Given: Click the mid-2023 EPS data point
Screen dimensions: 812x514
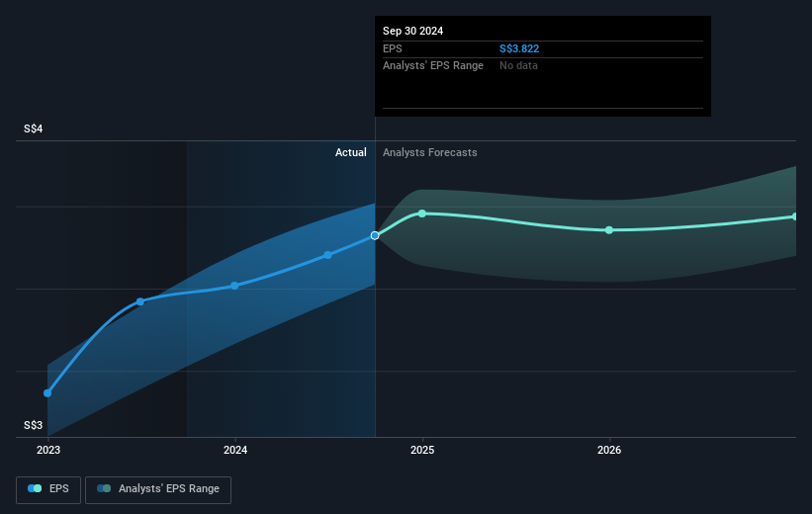Looking at the screenshot, I should [140, 301].
